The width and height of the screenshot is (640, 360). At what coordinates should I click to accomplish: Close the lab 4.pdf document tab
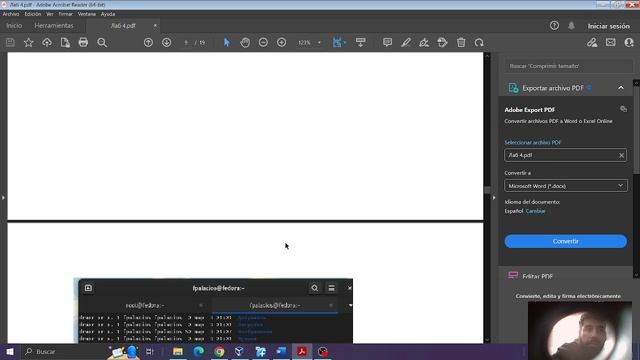coord(155,25)
